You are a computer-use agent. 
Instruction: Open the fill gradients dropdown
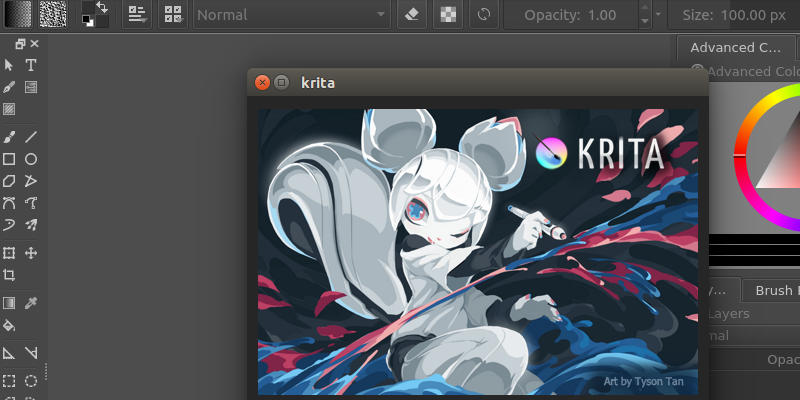pyautogui.click(x=18, y=14)
